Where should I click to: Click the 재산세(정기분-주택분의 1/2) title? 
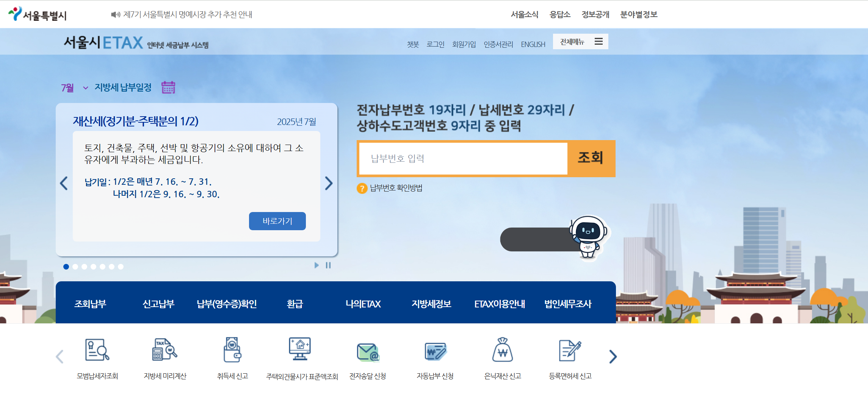tap(136, 121)
